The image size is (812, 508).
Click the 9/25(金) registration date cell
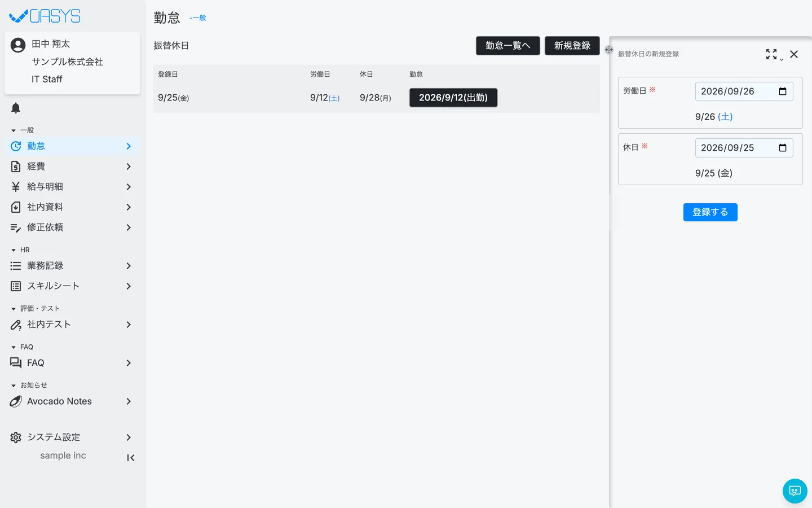(x=174, y=98)
